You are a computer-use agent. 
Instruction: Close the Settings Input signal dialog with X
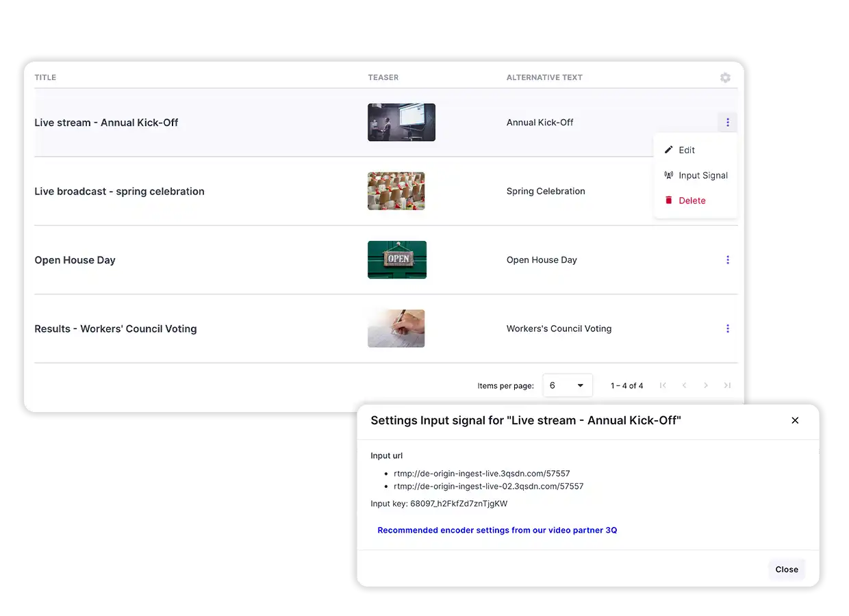click(x=795, y=420)
